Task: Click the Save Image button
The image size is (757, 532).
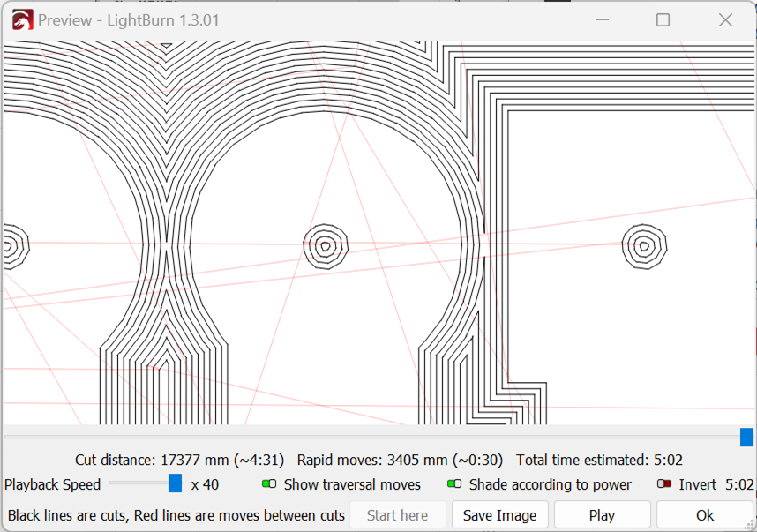Action: coord(499,515)
